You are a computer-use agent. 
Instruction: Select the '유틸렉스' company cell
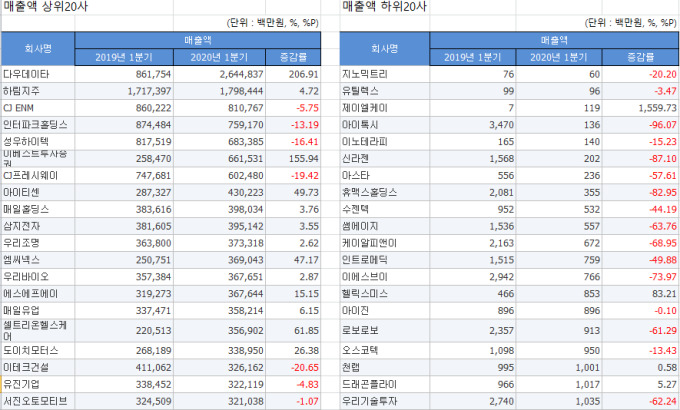385,91
